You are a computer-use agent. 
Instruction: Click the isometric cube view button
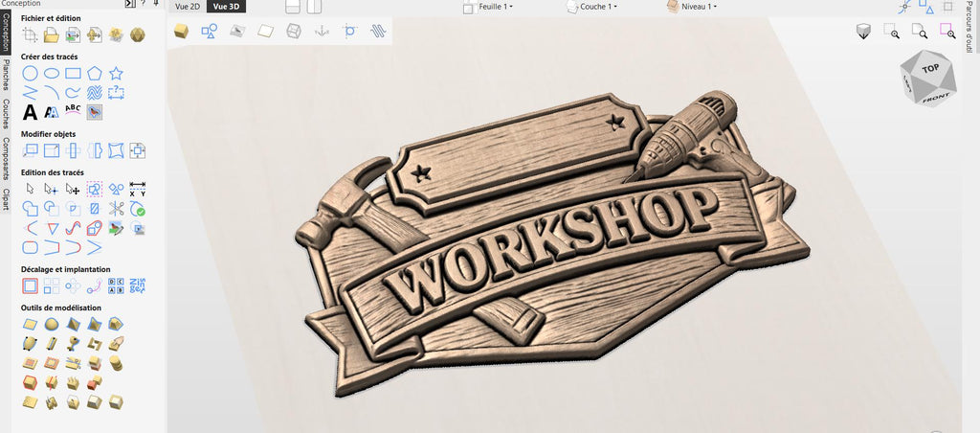[x=864, y=32]
